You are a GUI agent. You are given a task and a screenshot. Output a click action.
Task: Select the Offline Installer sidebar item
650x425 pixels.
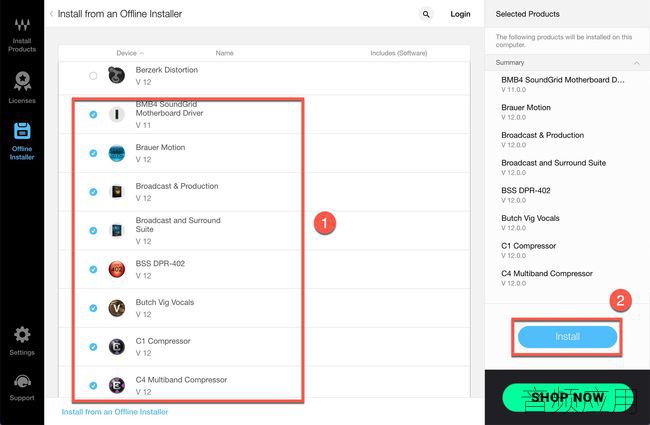click(22, 141)
